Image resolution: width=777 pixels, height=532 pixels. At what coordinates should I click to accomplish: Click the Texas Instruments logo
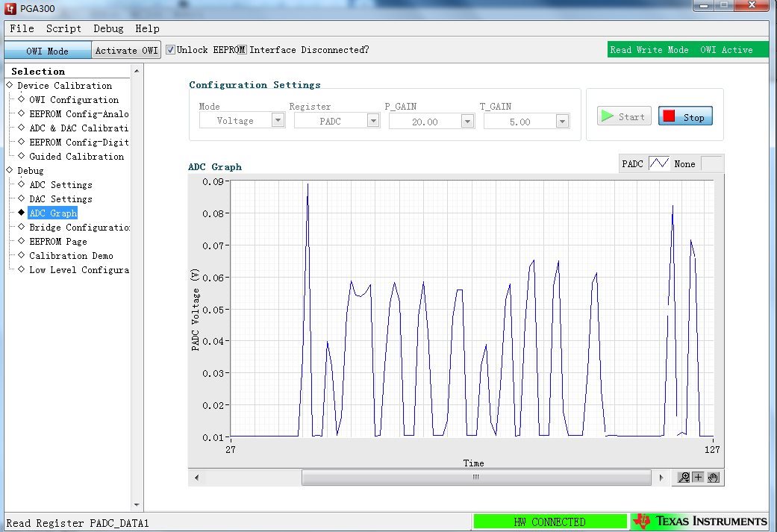tap(700, 521)
